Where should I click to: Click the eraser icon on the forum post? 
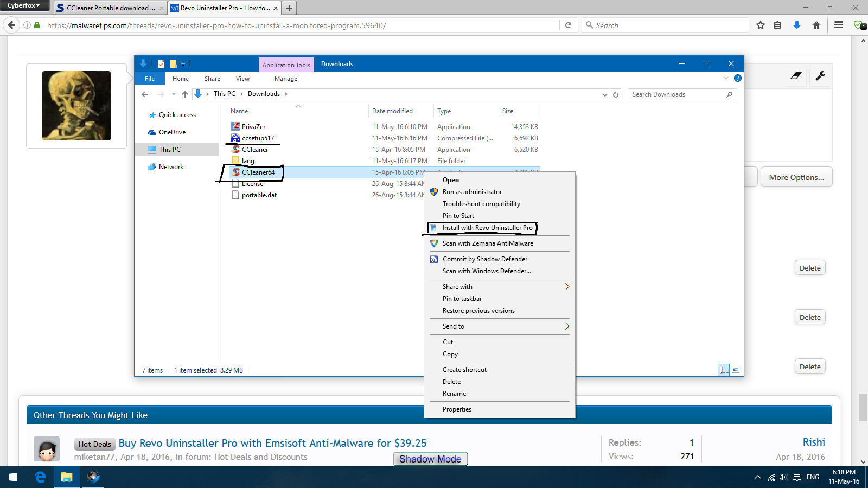pos(796,76)
